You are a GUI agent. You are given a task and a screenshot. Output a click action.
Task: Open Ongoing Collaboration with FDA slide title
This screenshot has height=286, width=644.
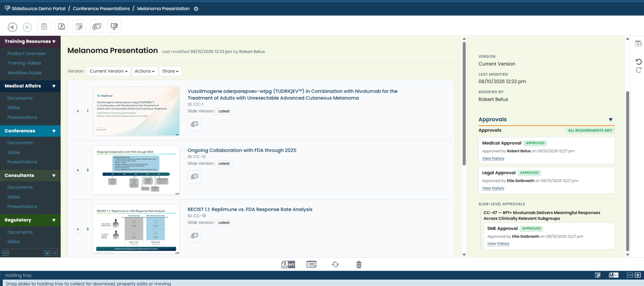(x=242, y=150)
